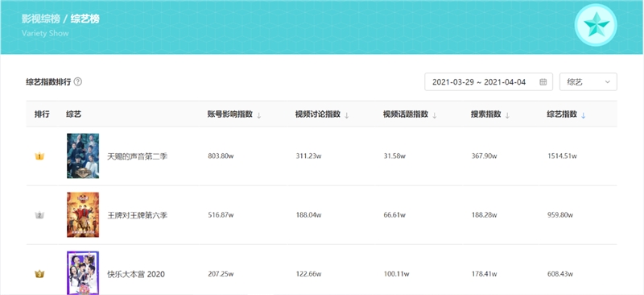Click 排行 column header
Viewport: 644px width, 295px height.
pos(42,114)
